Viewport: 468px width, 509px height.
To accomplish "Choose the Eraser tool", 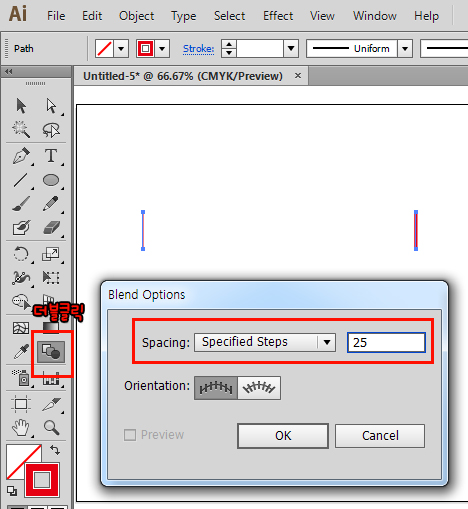I will click(51, 228).
